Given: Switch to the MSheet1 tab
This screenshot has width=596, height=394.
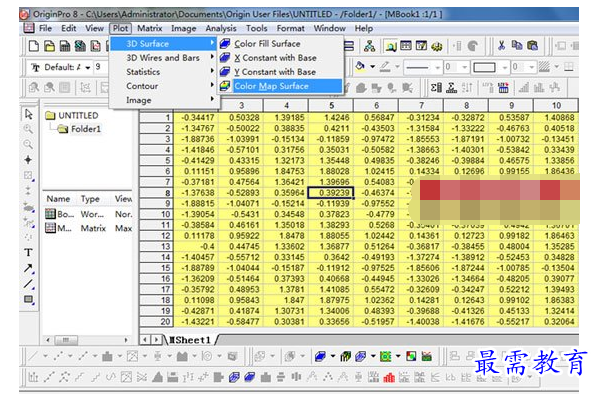Looking at the screenshot, I should coord(190,340).
